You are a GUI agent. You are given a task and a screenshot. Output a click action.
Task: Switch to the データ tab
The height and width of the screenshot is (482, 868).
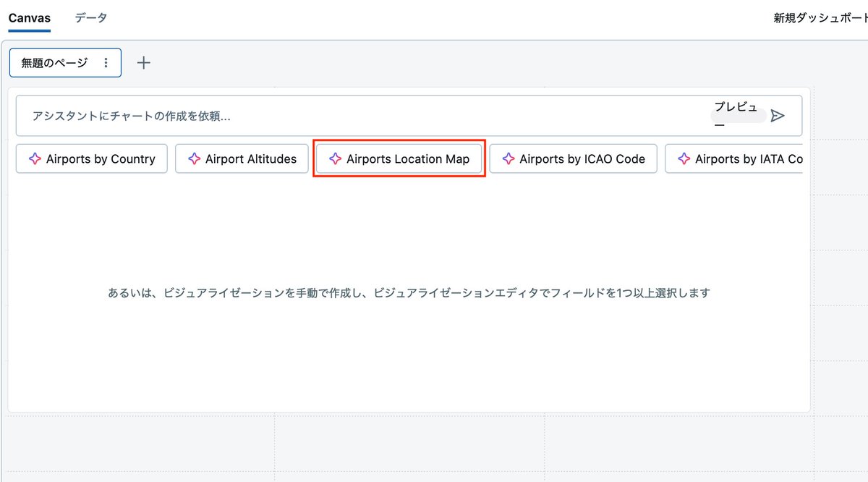tap(91, 17)
